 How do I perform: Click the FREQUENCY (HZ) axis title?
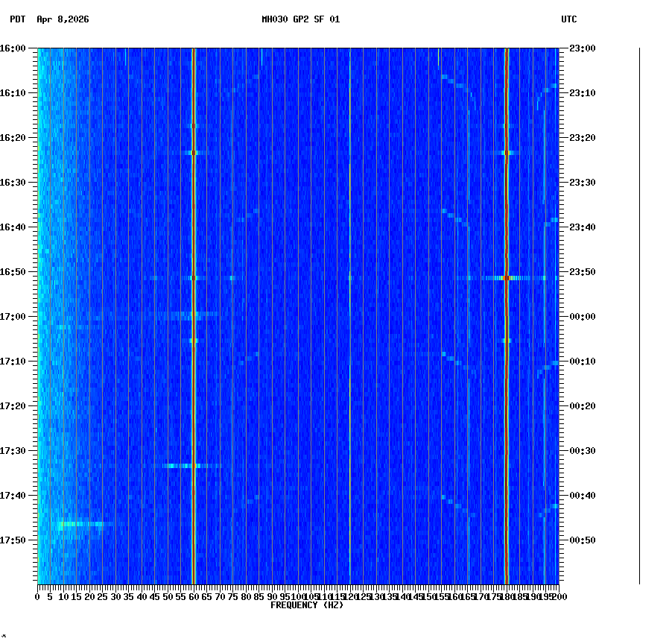click(x=305, y=605)
